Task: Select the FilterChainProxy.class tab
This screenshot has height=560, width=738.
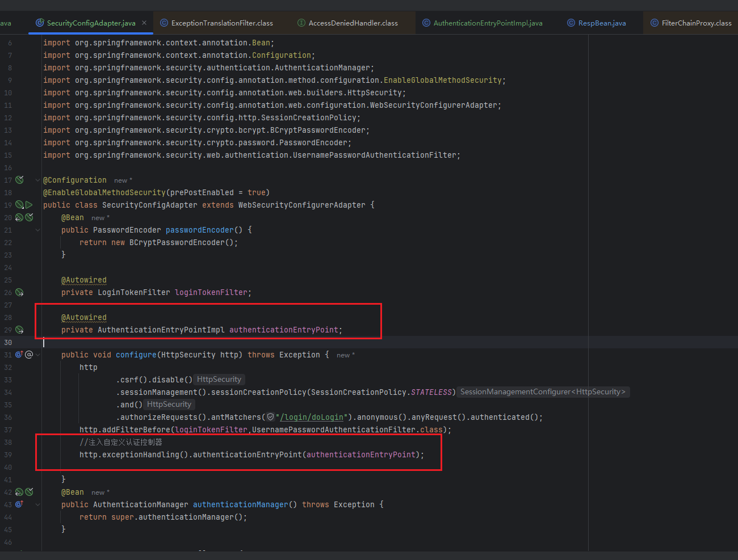Action: click(x=691, y=23)
